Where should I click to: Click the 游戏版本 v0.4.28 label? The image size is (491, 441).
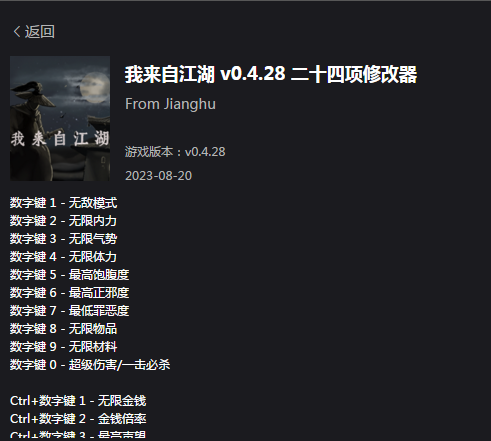[x=175, y=152]
